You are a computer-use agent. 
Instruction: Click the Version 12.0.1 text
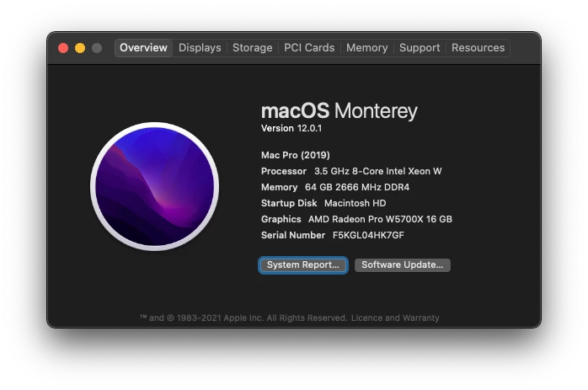pos(291,128)
